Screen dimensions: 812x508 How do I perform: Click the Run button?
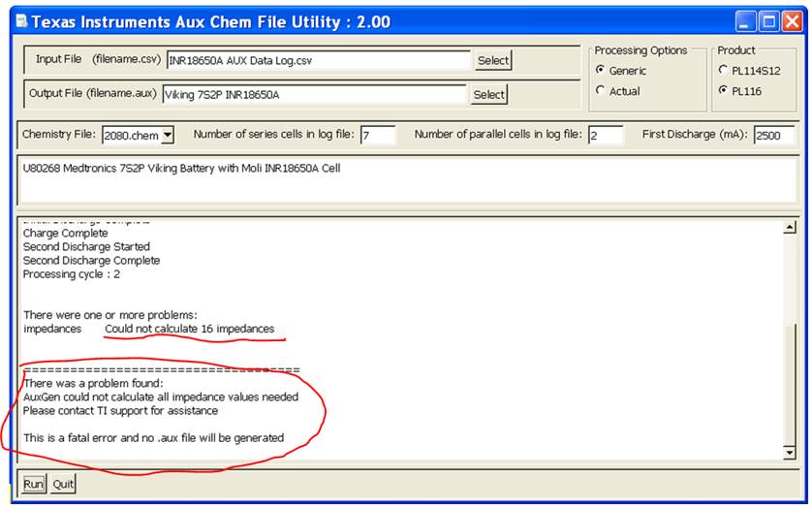coord(34,484)
